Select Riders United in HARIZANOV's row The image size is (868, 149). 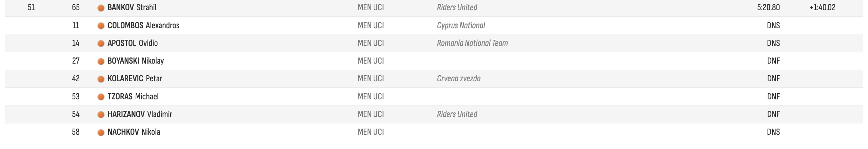pos(457,114)
